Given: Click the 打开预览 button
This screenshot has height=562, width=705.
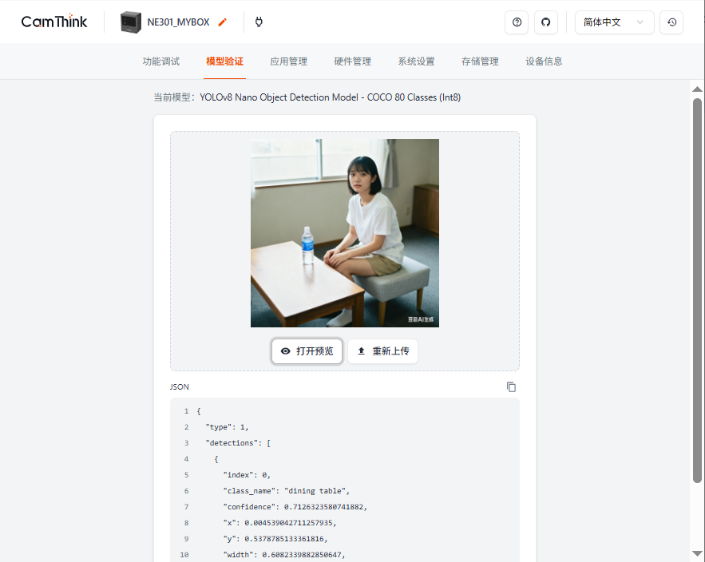Looking at the screenshot, I should pyautogui.click(x=307, y=351).
